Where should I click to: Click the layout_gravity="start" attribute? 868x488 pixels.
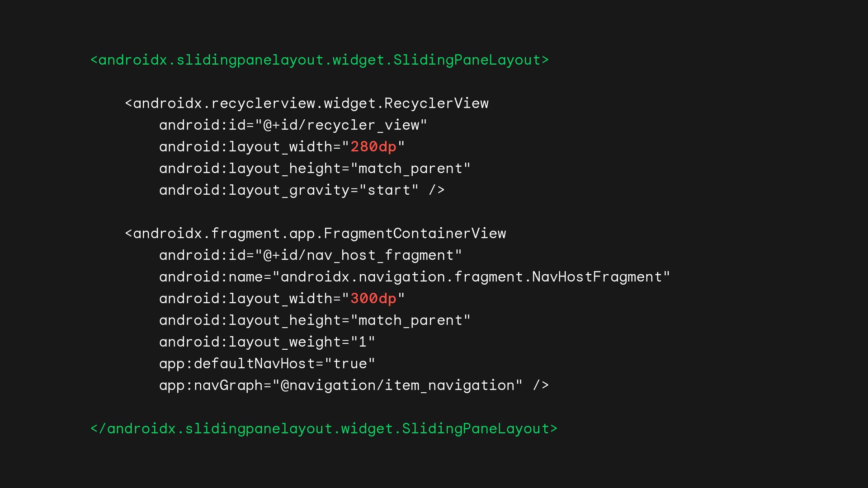(289, 190)
